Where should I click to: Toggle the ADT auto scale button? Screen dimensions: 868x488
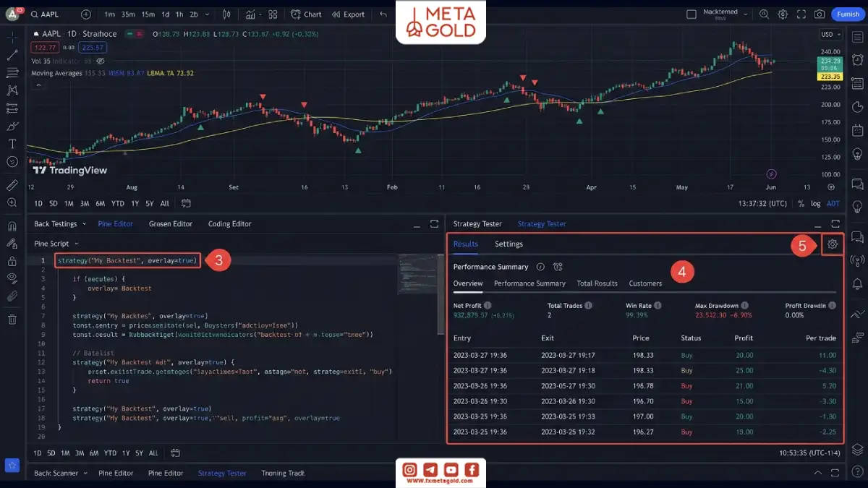tap(833, 204)
